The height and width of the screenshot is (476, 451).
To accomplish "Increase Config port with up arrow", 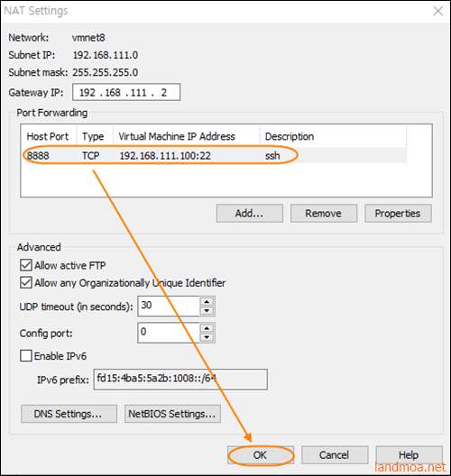I will click(207, 328).
